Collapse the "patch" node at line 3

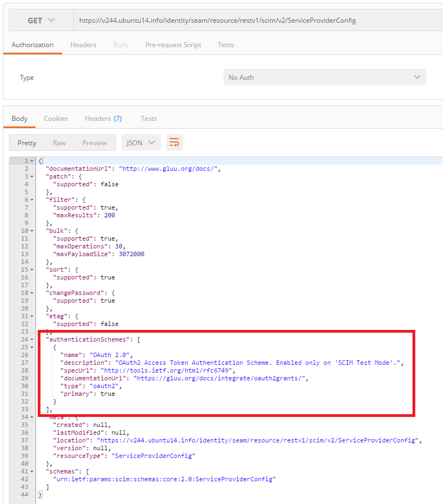(32, 177)
